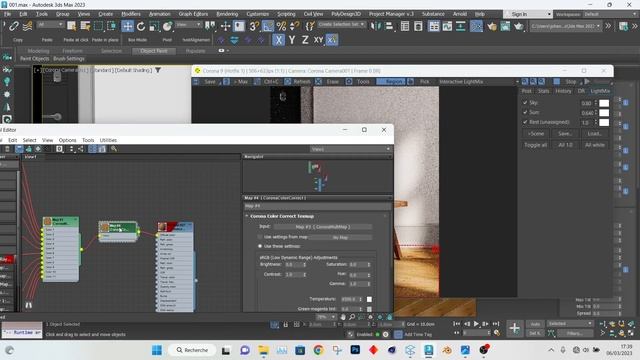The height and width of the screenshot is (360, 640).
Task: Click the All 1.0 button
Action: [x=565, y=145]
